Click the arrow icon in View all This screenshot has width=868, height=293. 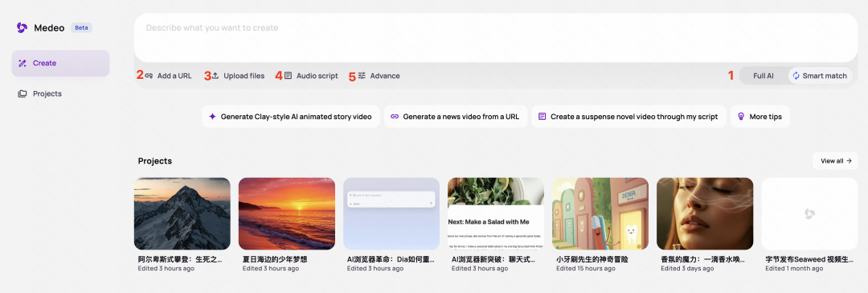[849, 161]
